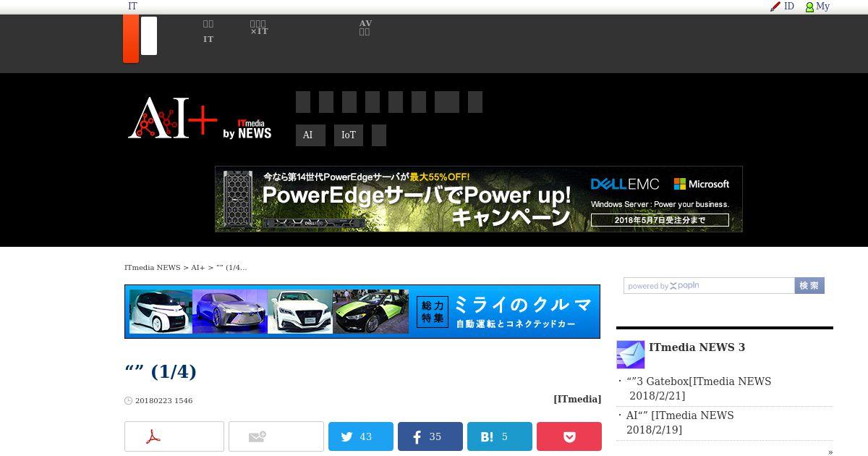Select the AI category button
Viewport: 868px width, 456px height.
(x=310, y=135)
